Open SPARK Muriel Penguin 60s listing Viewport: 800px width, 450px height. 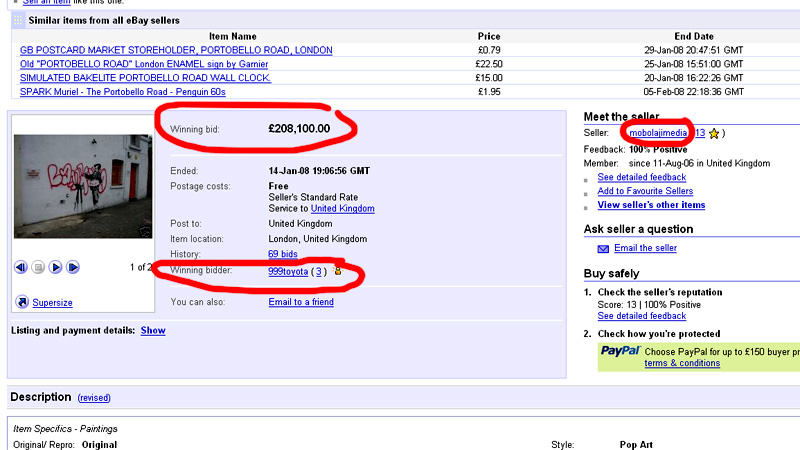(122, 92)
